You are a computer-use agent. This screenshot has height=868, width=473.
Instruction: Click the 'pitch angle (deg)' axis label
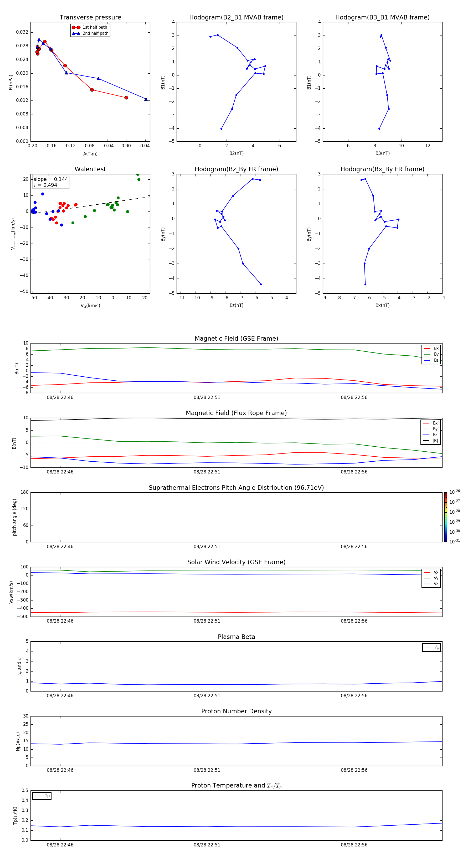[x=14, y=517]
